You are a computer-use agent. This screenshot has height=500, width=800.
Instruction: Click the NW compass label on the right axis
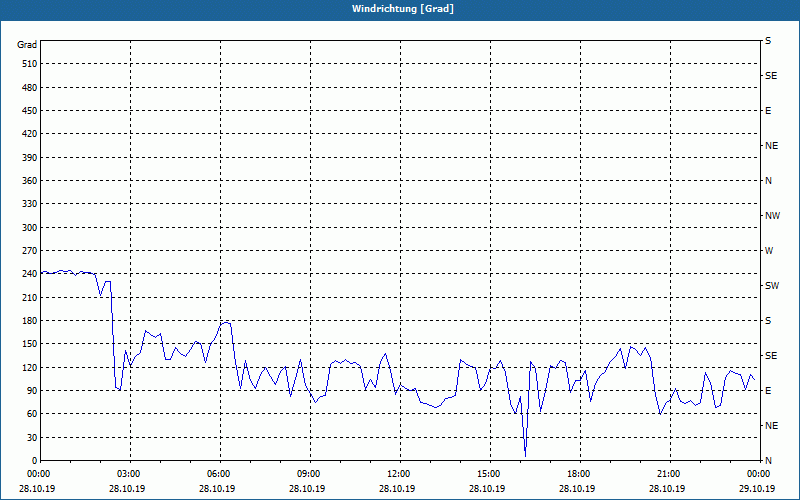[772, 216]
